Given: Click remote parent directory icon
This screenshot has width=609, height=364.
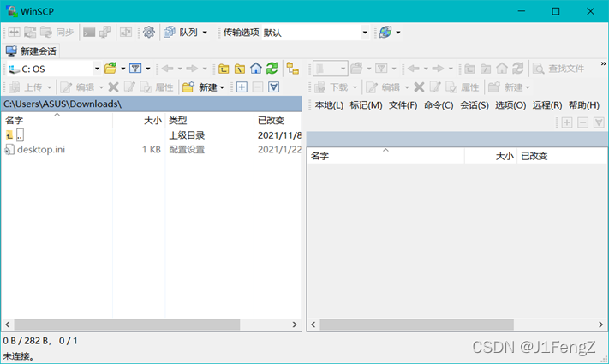Looking at the screenshot, I should pyautogui.click(x=469, y=69).
